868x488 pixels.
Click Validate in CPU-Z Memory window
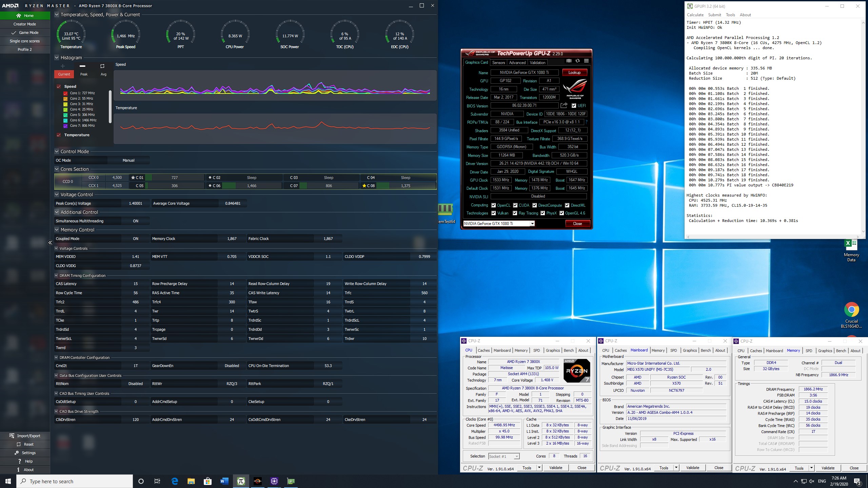[x=828, y=468]
